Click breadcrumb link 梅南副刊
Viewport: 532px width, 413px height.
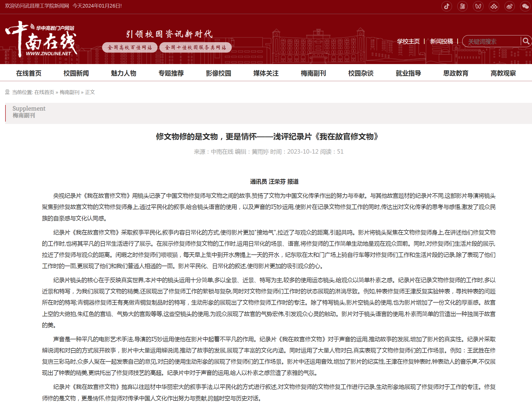[x=70, y=92]
